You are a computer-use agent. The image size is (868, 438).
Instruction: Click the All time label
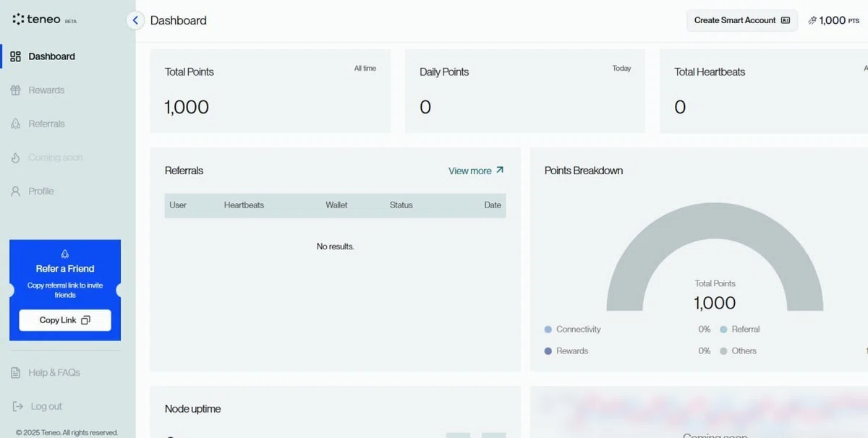(x=365, y=69)
